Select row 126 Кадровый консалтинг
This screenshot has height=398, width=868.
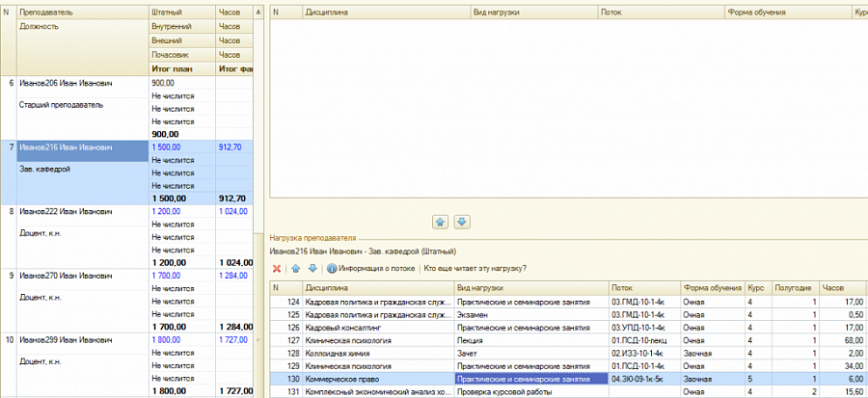tap(568, 328)
